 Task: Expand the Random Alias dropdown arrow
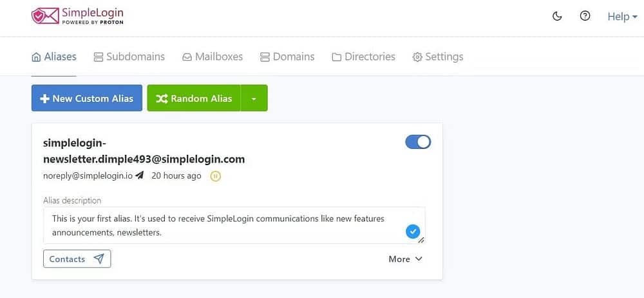pyautogui.click(x=254, y=99)
